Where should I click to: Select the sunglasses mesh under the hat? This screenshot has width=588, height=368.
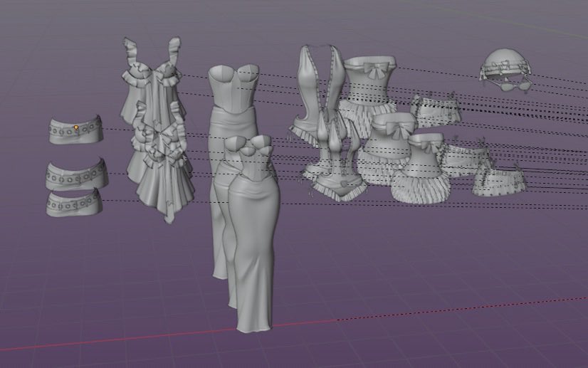point(515,86)
